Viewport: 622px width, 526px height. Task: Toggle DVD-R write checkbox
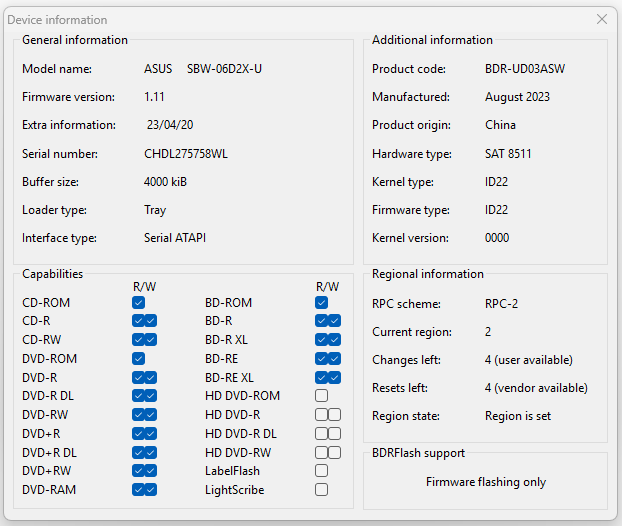coord(151,377)
